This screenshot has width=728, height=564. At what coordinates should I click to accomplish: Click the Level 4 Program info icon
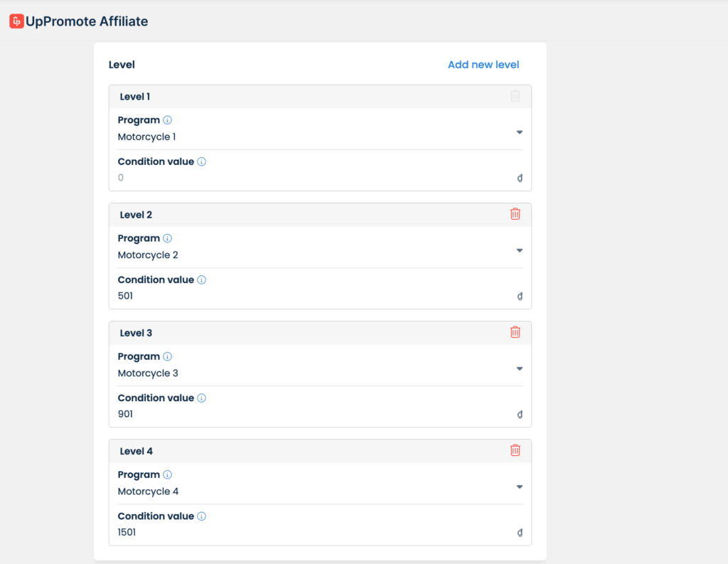168,475
